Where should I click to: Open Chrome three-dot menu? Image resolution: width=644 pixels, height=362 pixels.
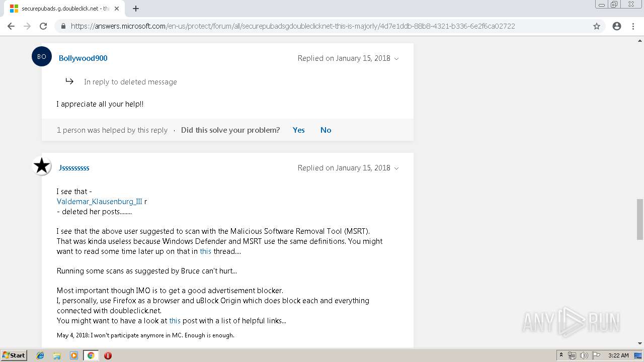[633, 26]
